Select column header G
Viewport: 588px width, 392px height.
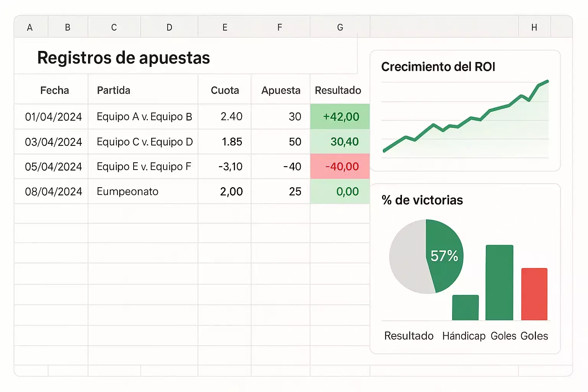tap(340, 27)
